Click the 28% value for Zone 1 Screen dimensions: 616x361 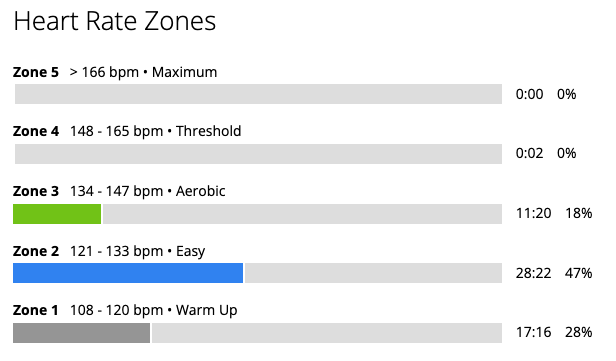coord(578,332)
